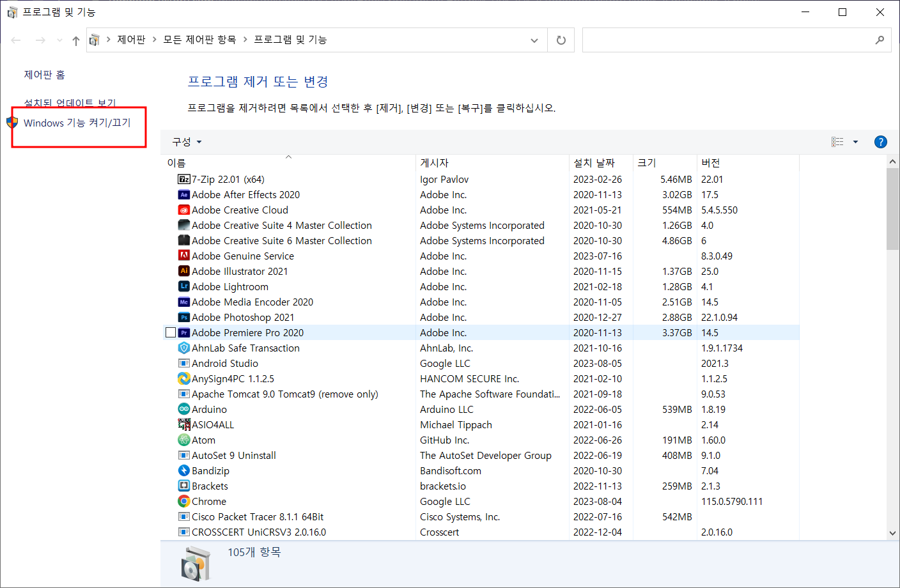Image resolution: width=900 pixels, height=588 pixels.
Task: Click the install date 2023-02-26 cell
Action: (597, 179)
